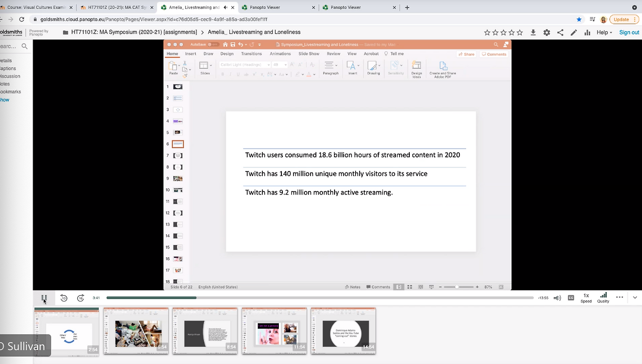Viewport: 642px width, 364px height.
Task: Select slide 4 thumbnail in the slide panel
Action: click(x=178, y=121)
